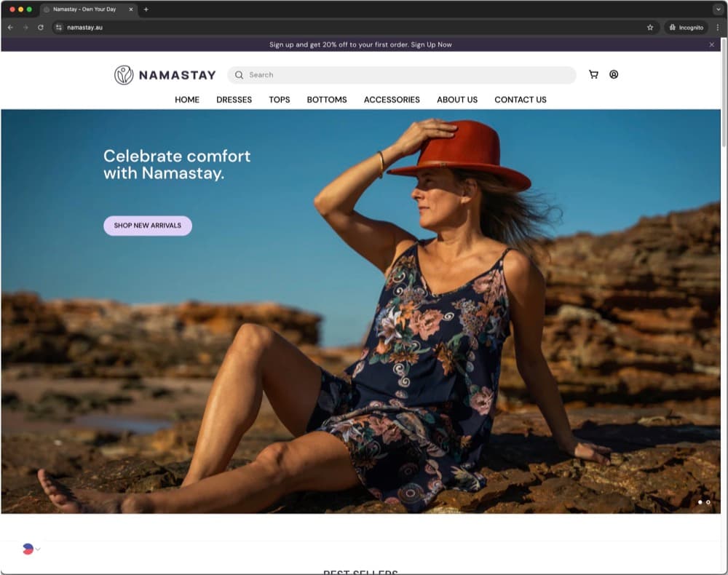
Task: Bookmark the page using the star icon
Action: (x=650, y=28)
